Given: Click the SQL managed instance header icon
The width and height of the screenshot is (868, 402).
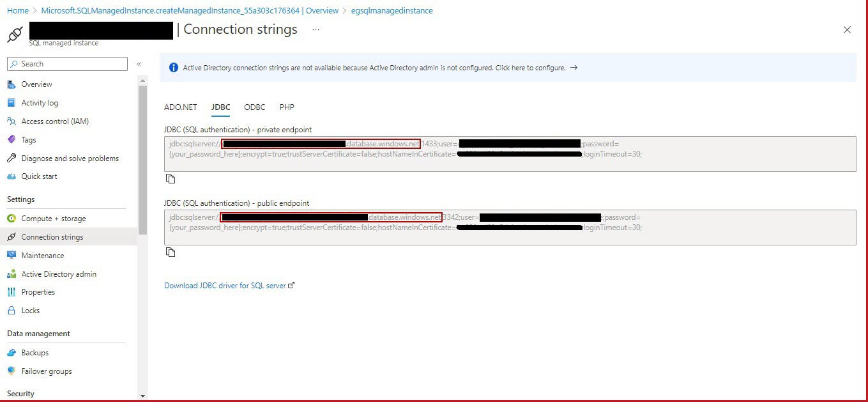Looking at the screenshot, I should [x=15, y=34].
